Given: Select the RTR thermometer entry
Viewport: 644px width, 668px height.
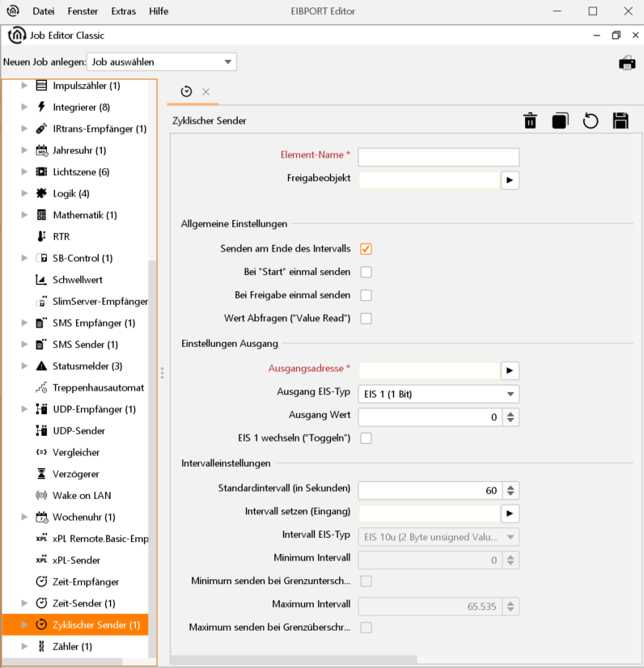Looking at the screenshot, I should (61, 236).
